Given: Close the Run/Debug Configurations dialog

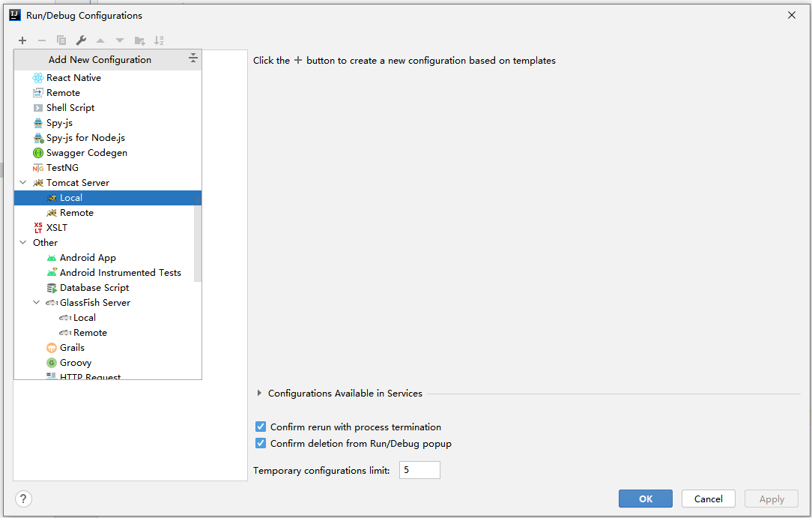Looking at the screenshot, I should [x=791, y=16].
